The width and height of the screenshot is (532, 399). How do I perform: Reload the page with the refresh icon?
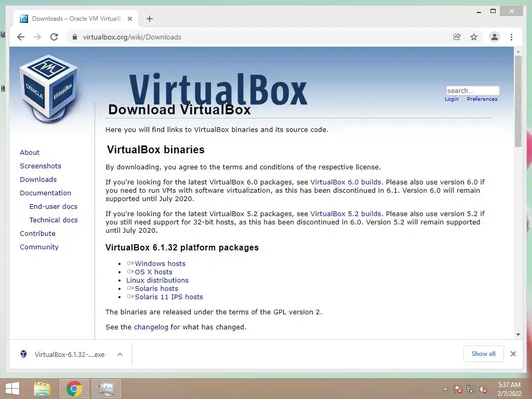(54, 37)
